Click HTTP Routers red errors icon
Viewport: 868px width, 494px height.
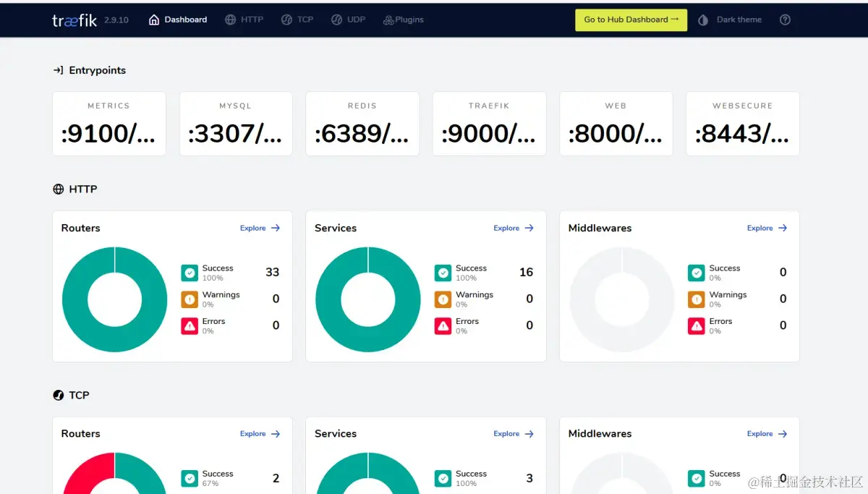click(190, 325)
